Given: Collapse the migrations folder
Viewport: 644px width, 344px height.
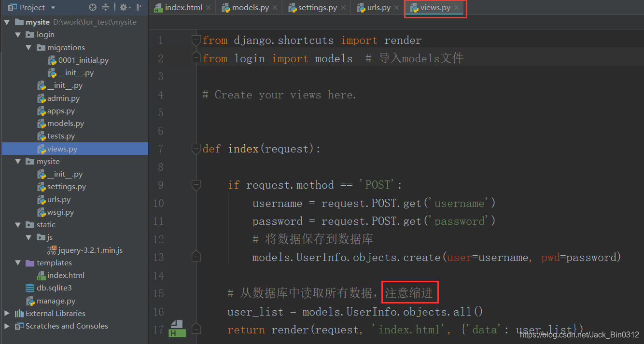Looking at the screenshot, I should 28,47.
